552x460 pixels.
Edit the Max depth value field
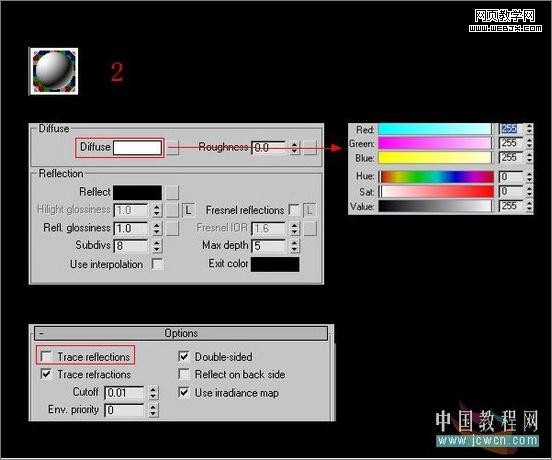click(269, 246)
